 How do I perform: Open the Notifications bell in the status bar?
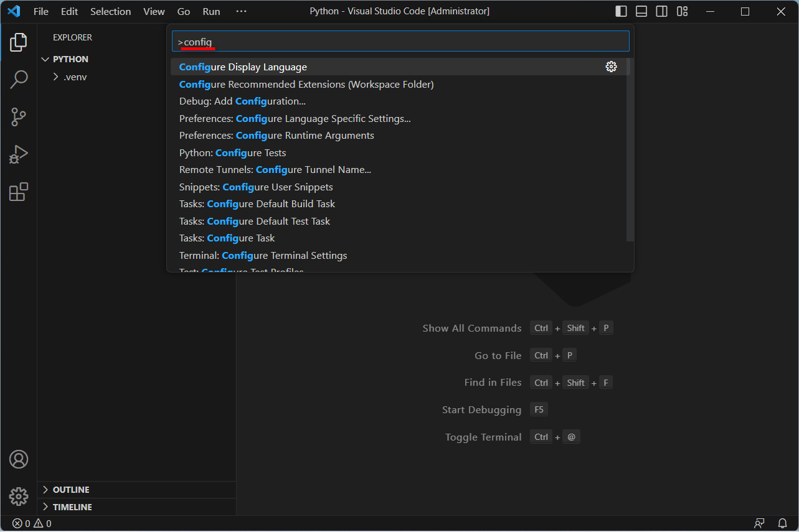pos(782,523)
